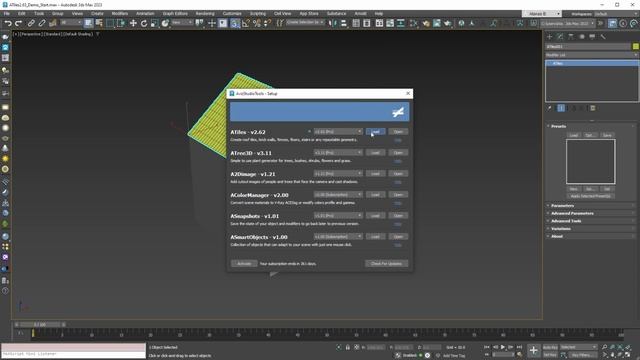
Task: Open the Graph Editors menu
Action: coord(175,13)
